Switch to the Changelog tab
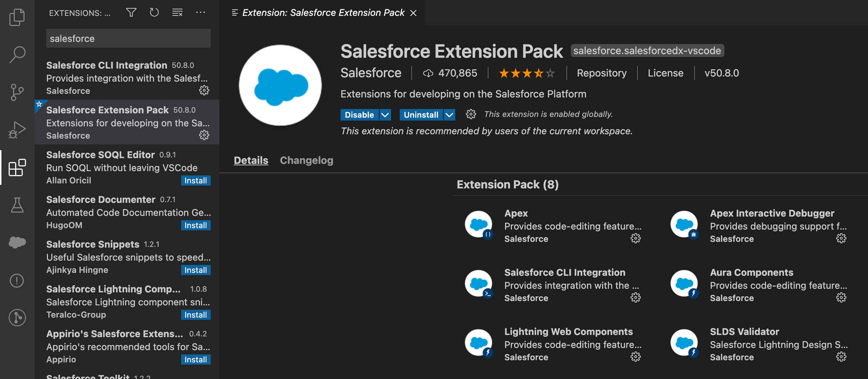This screenshot has width=868, height=379. [307, 160]
